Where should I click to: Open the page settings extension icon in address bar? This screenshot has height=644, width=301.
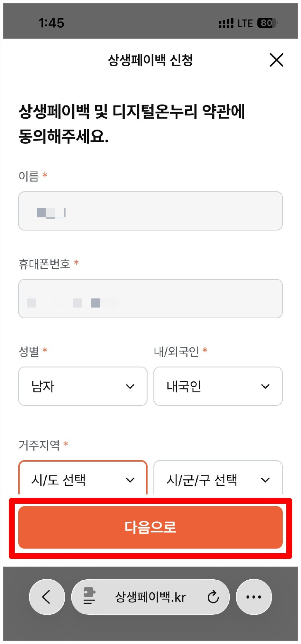(89, 596)
